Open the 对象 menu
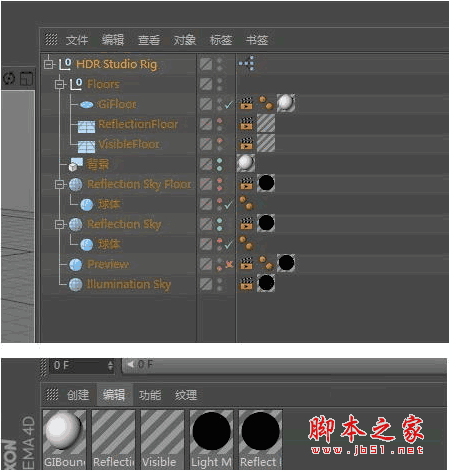 pyautogui.click(x=185, y=40)
